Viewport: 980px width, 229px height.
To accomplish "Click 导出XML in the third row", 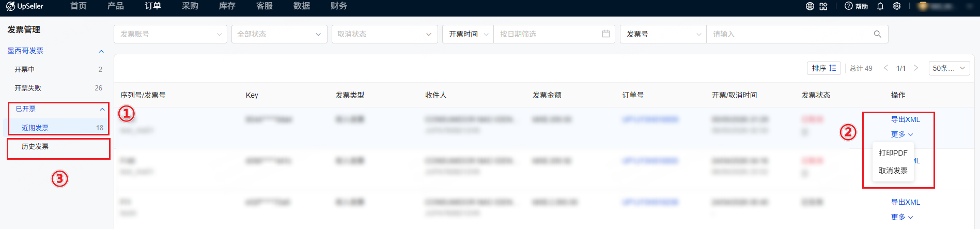I will coord(906,202).
